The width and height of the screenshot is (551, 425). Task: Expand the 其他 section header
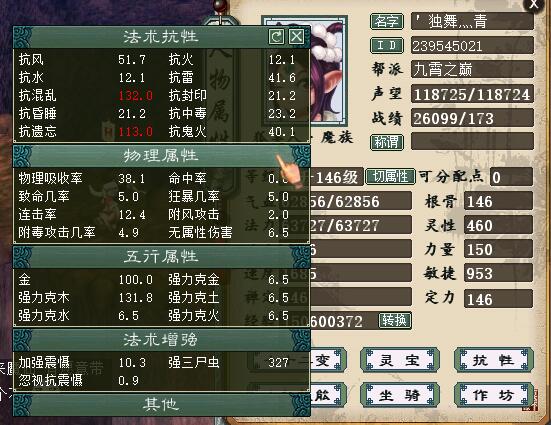pyautogui.click(x=162, y=405)
